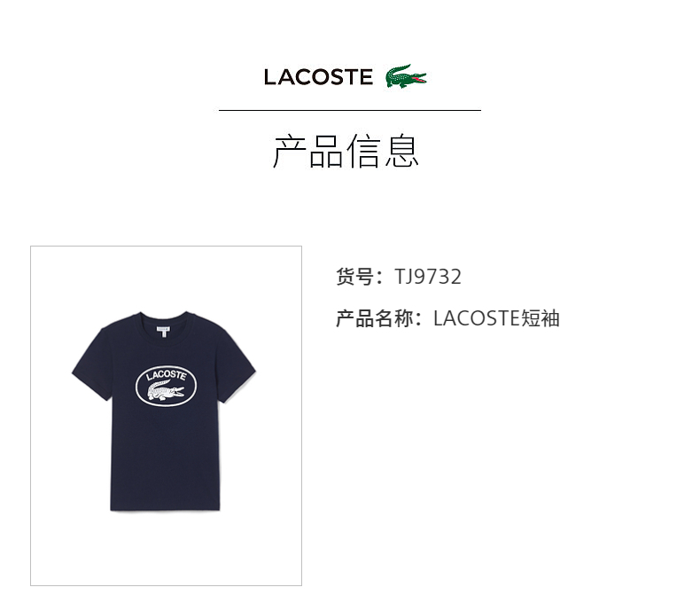Click the white crocodile printed on the shirt
The width and height of the screenshot is (700, 603).
click(x=165, y=391)
